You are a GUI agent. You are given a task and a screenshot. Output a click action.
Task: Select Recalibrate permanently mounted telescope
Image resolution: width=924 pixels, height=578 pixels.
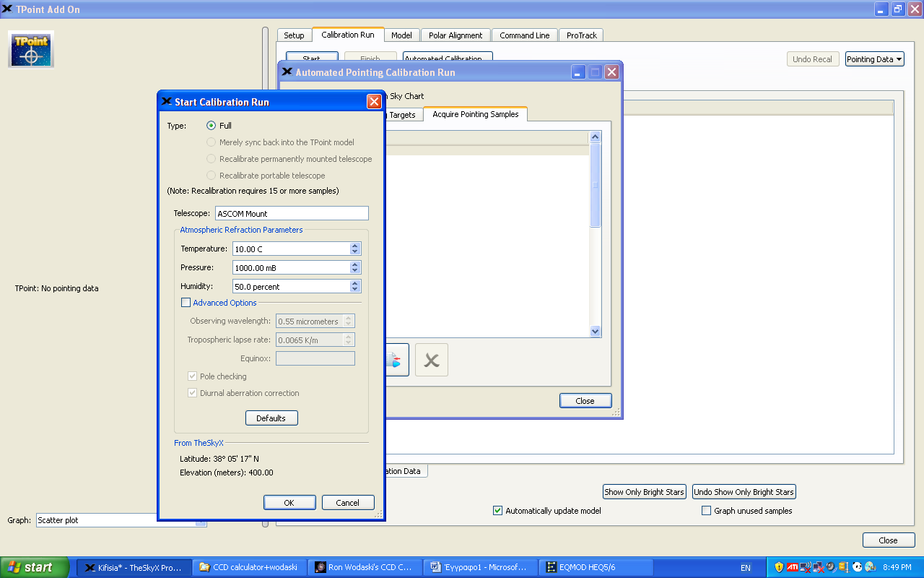212,159
